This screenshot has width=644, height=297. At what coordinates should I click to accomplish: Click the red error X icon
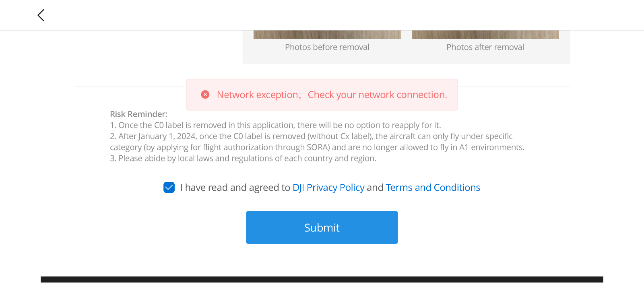coord(205,95)
